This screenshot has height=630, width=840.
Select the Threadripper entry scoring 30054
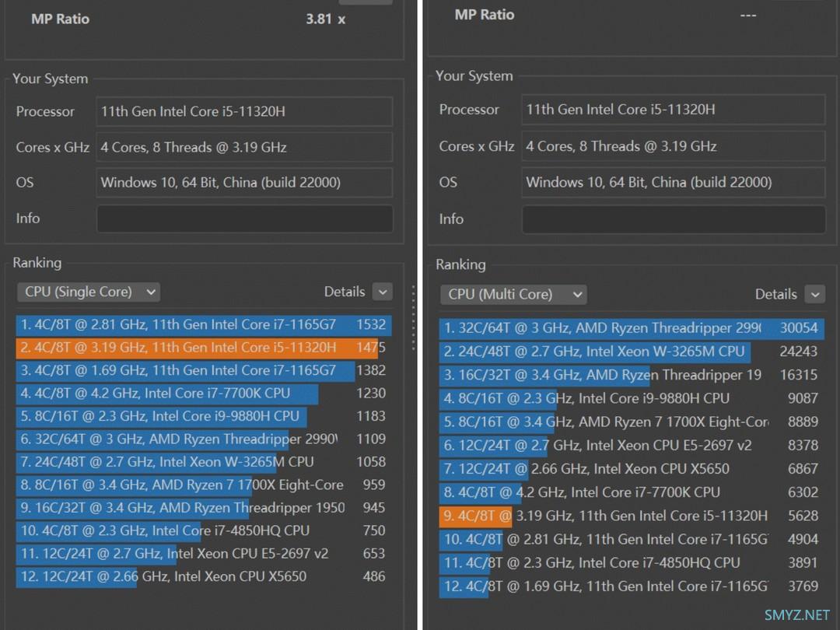(630, 328)
